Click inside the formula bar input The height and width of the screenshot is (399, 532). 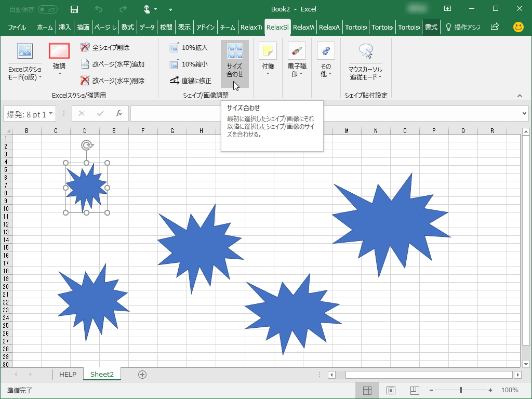point(326,113)
